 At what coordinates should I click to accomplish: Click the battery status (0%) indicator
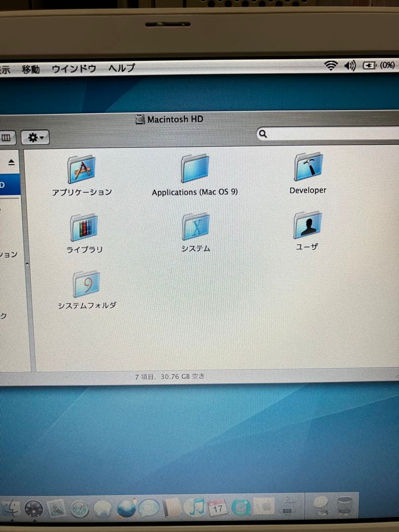click(379, 65)
